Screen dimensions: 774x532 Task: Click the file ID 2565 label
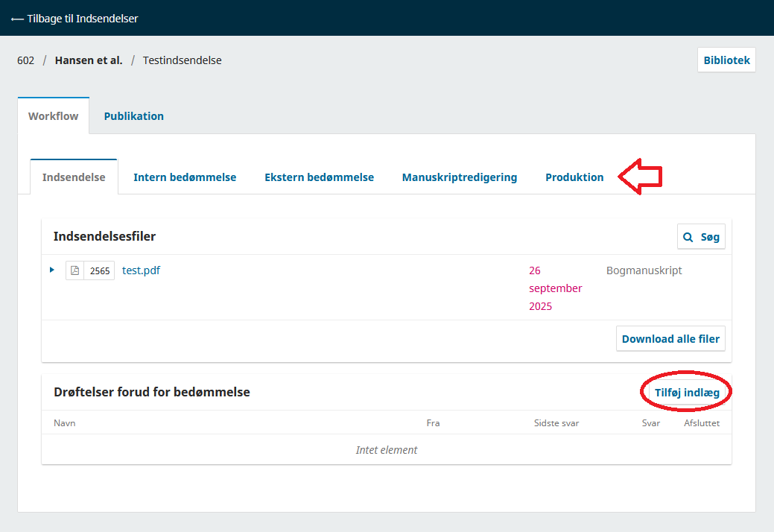(100, 271)
